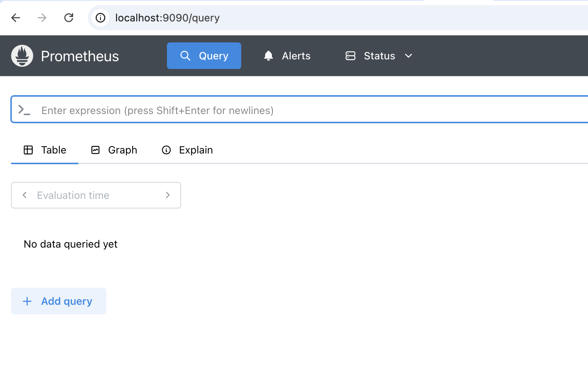Click the Prometheus flame logo
The height and width of the screenshot is (383, 588).
click(x=22, y=56)
